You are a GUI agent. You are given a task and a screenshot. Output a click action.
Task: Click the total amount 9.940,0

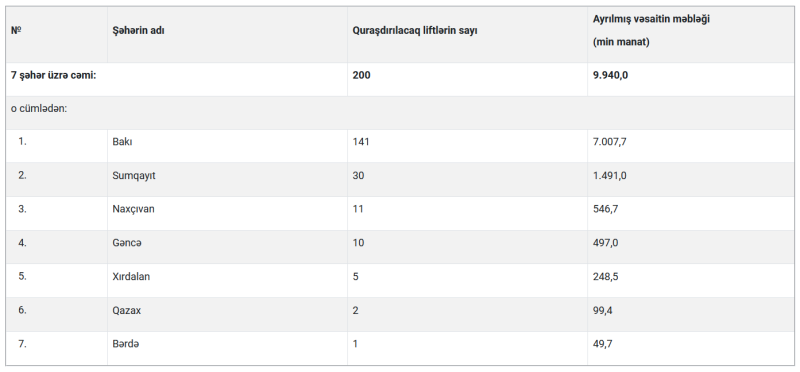click(x=610, y=76)
